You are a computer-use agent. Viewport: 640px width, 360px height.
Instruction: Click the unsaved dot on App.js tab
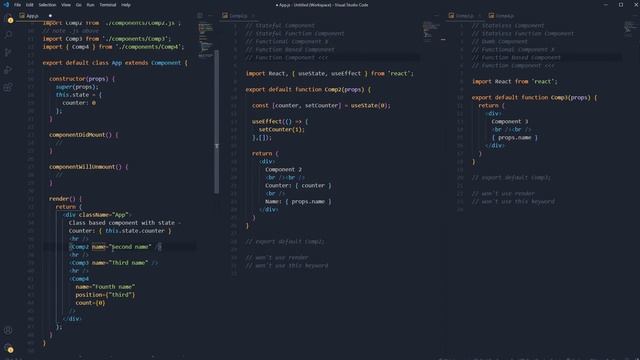(x=50, y=16)
